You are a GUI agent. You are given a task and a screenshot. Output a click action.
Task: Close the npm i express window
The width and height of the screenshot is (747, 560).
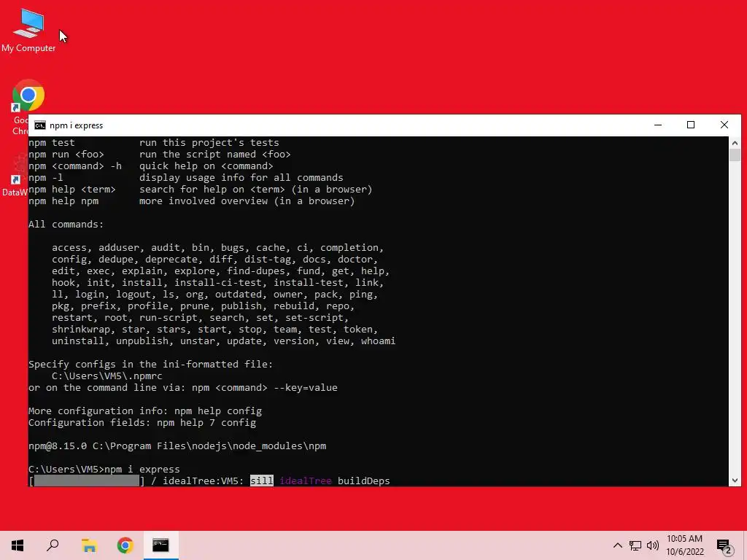[x=724, y=125]
